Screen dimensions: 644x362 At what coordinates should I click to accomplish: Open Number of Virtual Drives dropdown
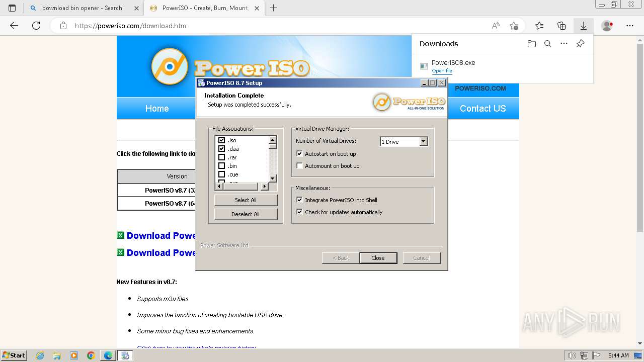(x=423, y=142)
